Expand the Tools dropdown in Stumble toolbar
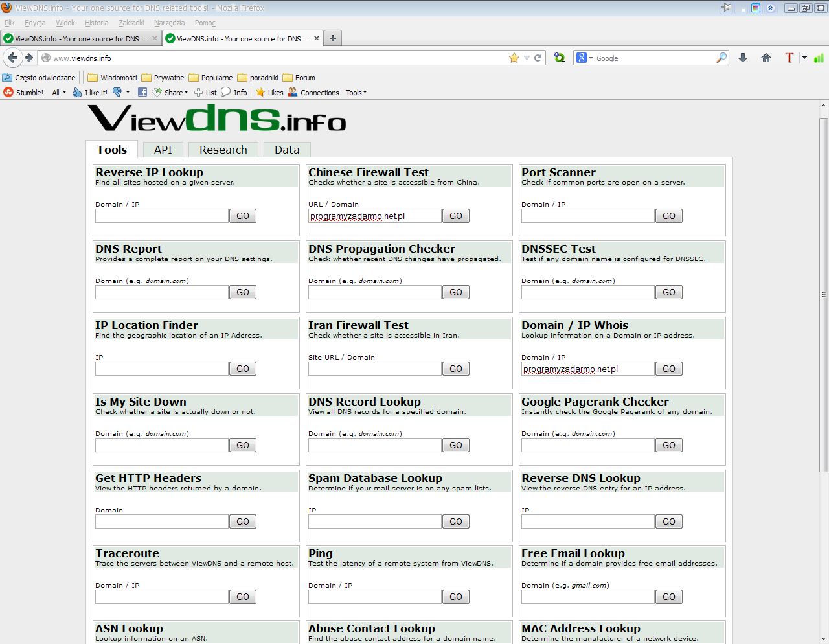The width and height of the screenshot is (829, 644). (356, 92)
